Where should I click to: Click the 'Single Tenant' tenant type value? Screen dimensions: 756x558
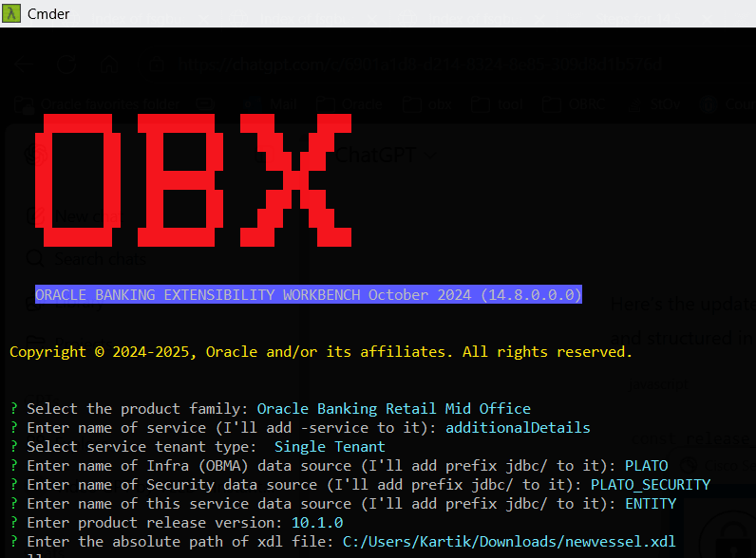coord(330,447)
